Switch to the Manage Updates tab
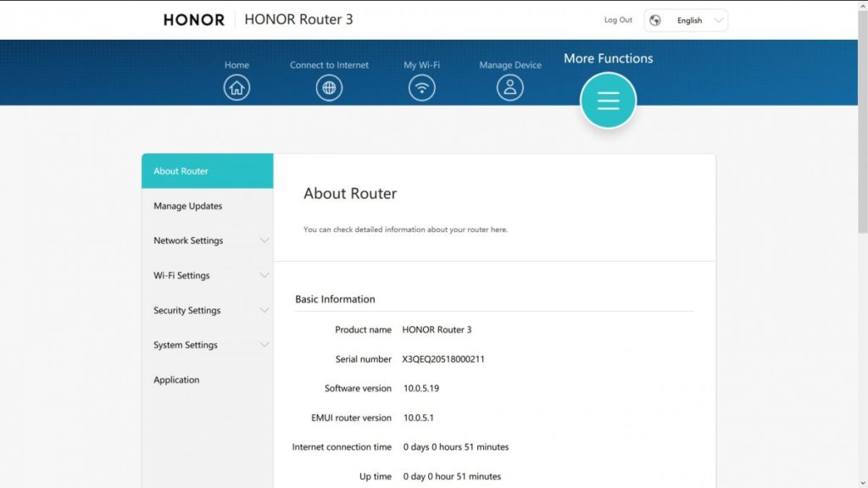 coord(187,206)
